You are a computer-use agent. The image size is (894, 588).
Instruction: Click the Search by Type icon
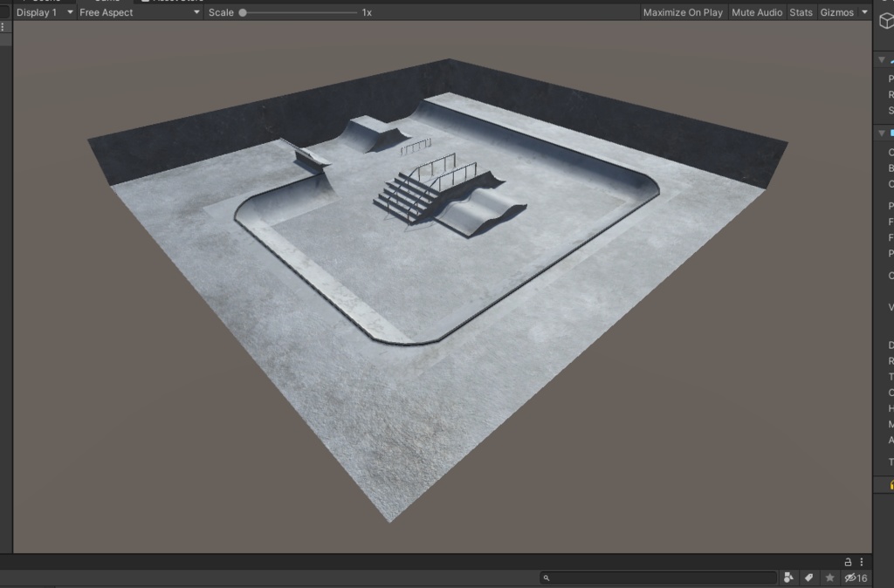(x=788, y=578)
